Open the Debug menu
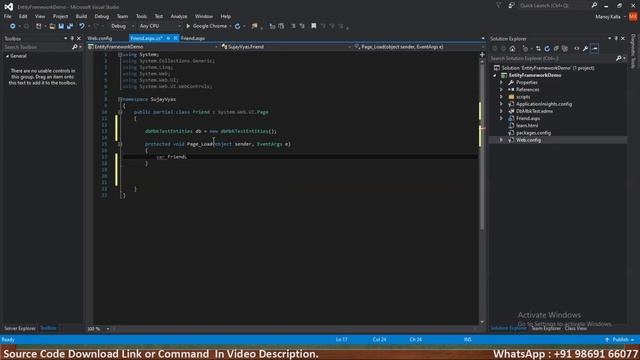 [x=102, y=16]
